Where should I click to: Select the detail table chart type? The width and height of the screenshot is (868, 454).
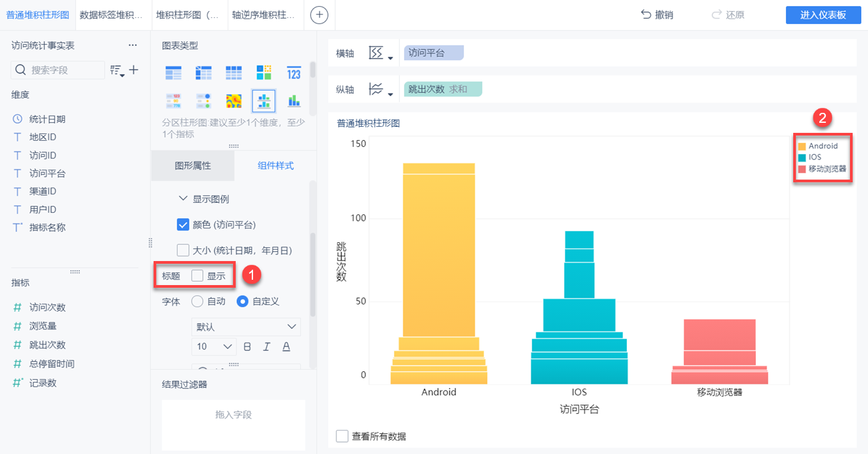(234, 73)
